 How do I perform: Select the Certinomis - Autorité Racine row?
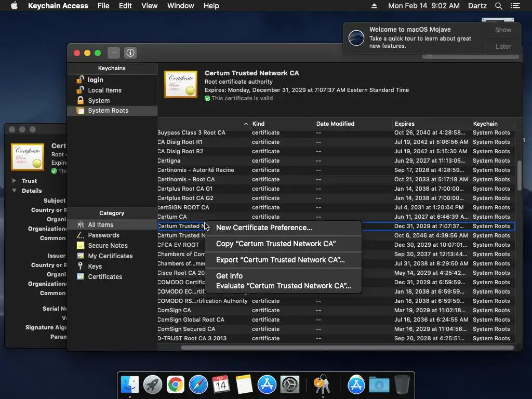[336, 170]
